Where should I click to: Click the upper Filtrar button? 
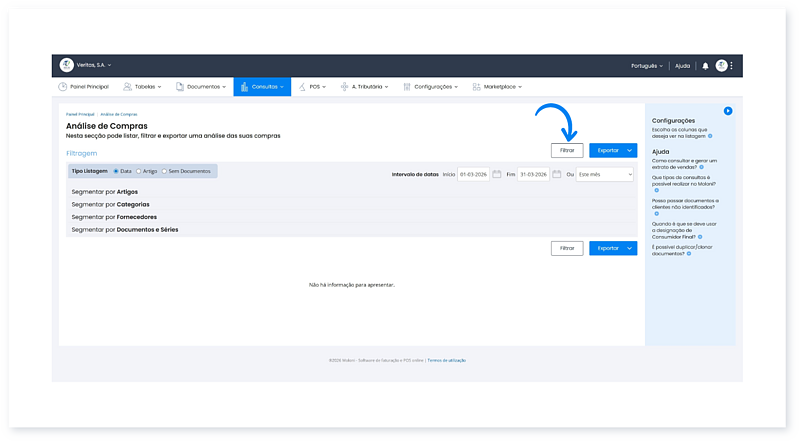[567, 151]
